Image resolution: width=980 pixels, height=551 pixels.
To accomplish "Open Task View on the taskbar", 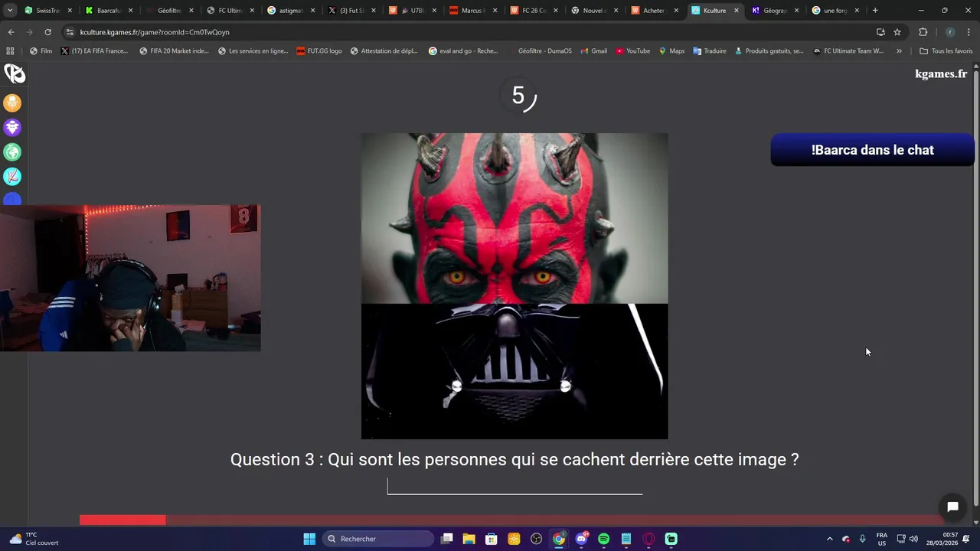I will click(x=447, y=539).
